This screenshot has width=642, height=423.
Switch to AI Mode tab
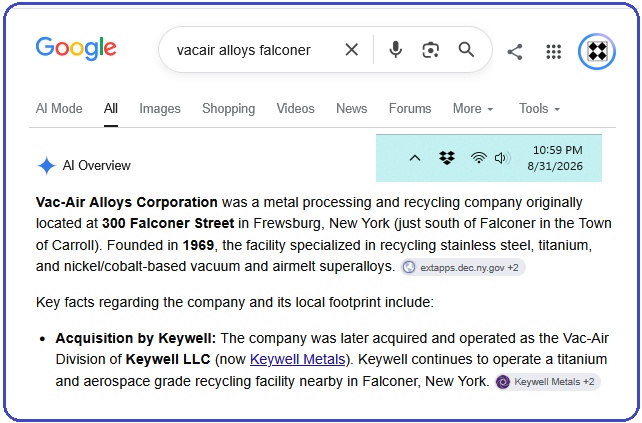point(59,109)
